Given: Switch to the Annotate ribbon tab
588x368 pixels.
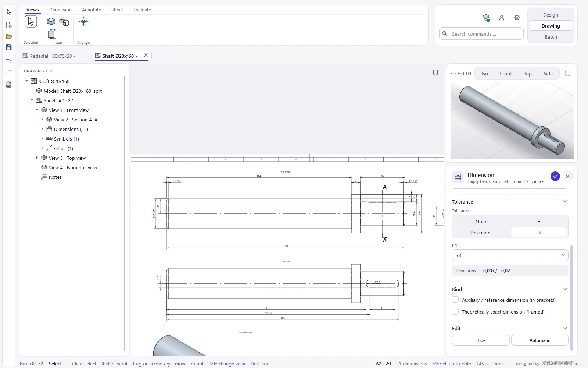Looking at the screenshot, I should [92, 10].
